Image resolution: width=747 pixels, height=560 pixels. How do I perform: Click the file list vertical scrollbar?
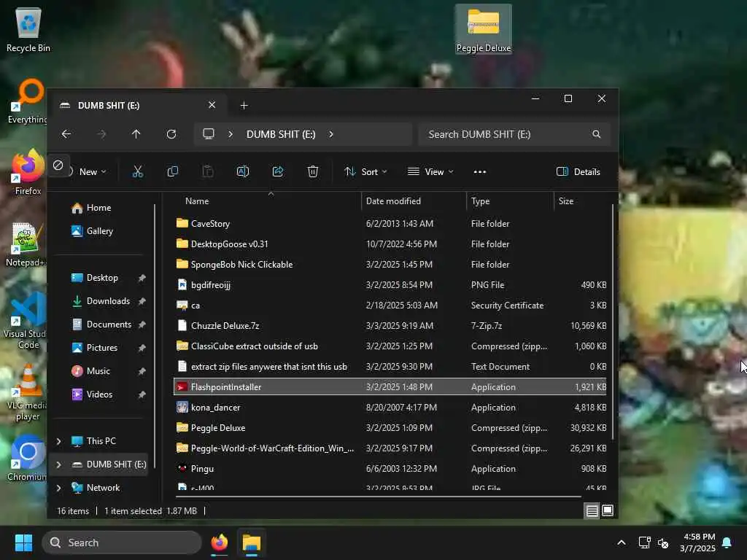click(x=613, y=322)
